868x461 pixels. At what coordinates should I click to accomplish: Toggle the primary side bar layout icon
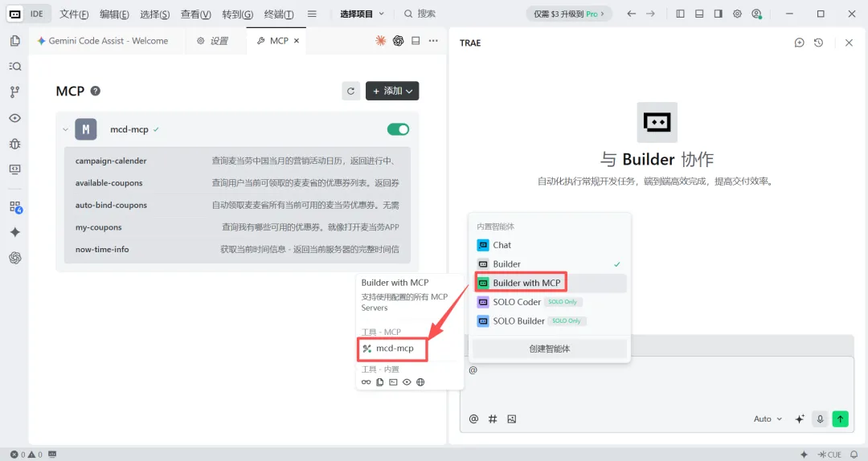[x=681, y=14]
